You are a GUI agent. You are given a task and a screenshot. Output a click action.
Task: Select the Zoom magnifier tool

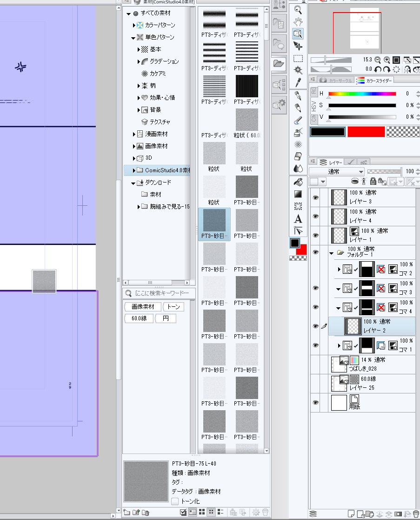(x=298, y=9)
